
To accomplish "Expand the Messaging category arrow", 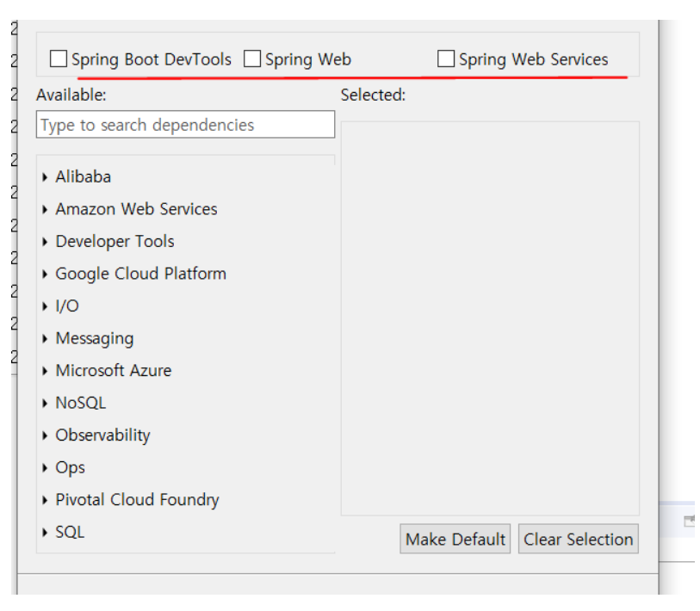I will [x=45, y=339].
